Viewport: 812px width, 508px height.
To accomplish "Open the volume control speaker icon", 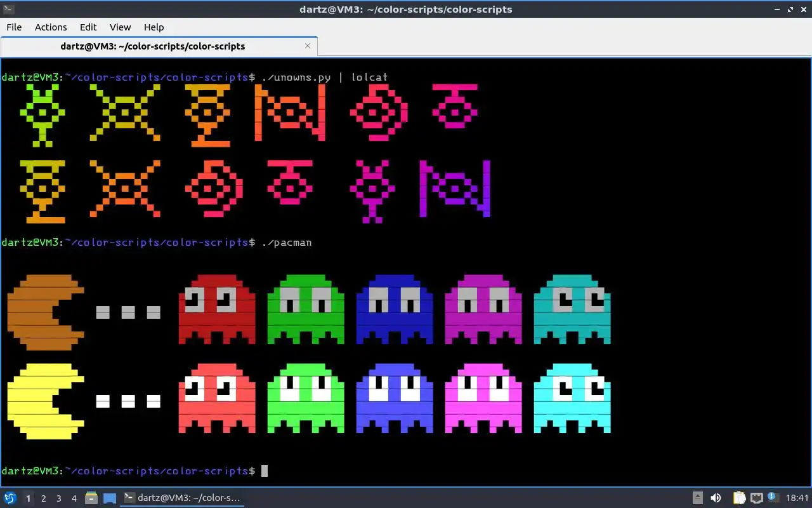I will click(x=716, y=498).
